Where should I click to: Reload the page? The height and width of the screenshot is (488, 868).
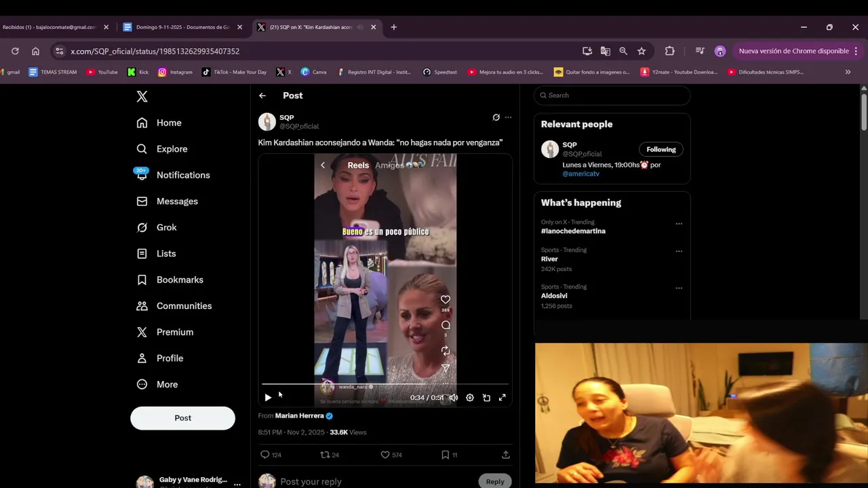point(15,51)
